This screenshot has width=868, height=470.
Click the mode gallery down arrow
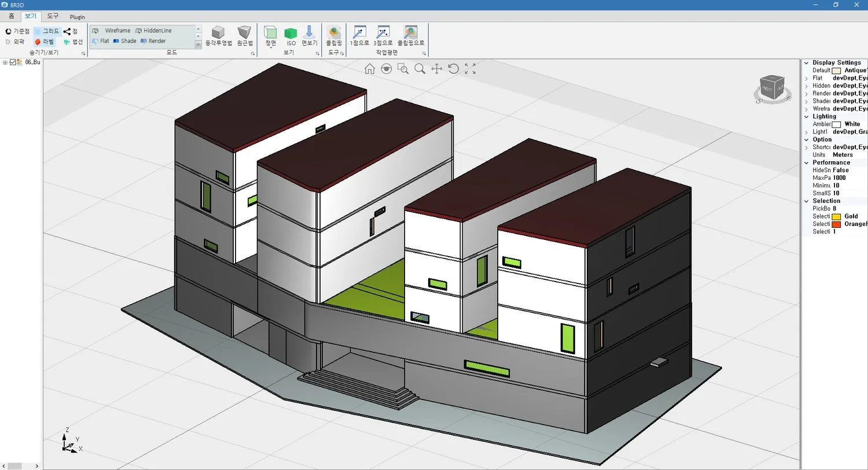(x=198, y=36)
